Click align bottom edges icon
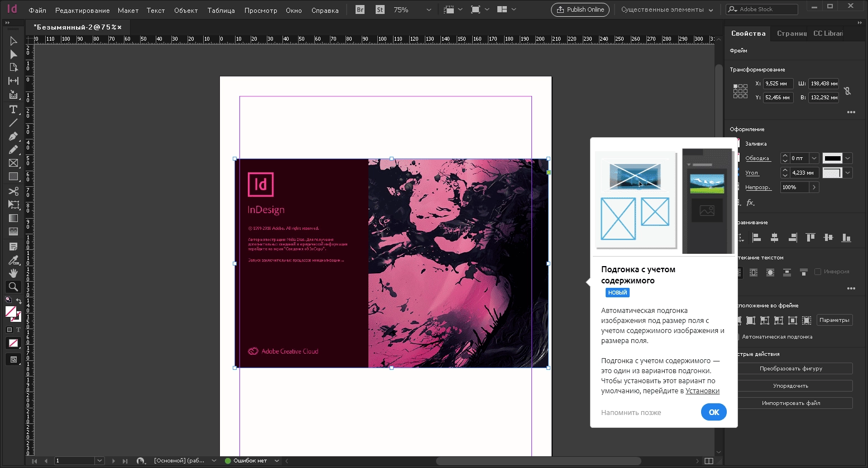Viewport: 868px width, 468px height. [x=846, y=238]
